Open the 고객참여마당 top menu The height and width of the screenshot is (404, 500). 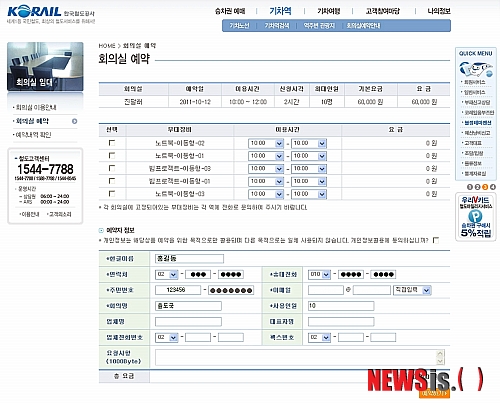tap(383, 11)
